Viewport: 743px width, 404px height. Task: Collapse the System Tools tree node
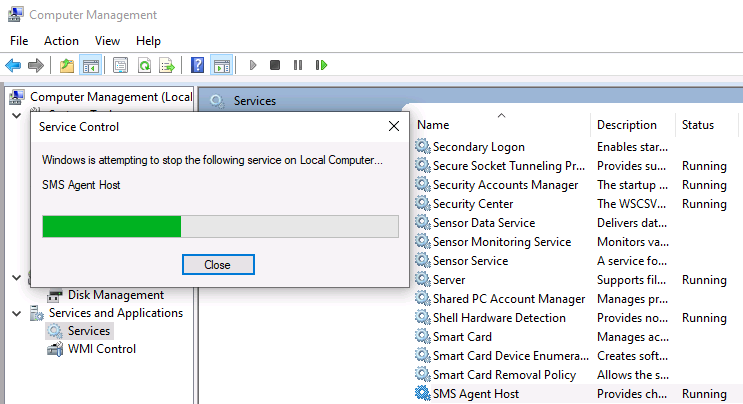pos(17,116)
